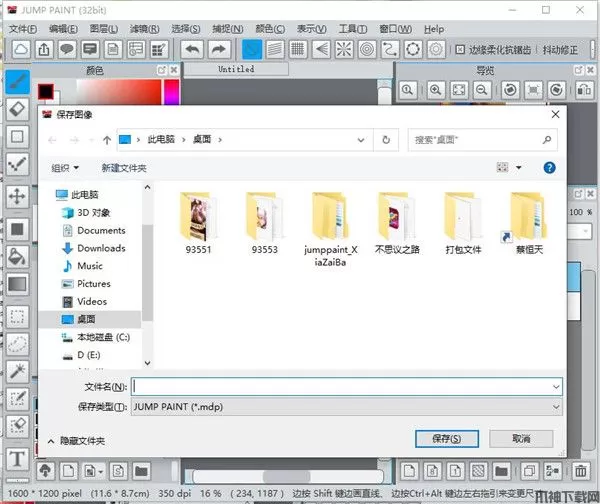Open the 图层(L) menu
600x504 pixels.
point(101,29)
